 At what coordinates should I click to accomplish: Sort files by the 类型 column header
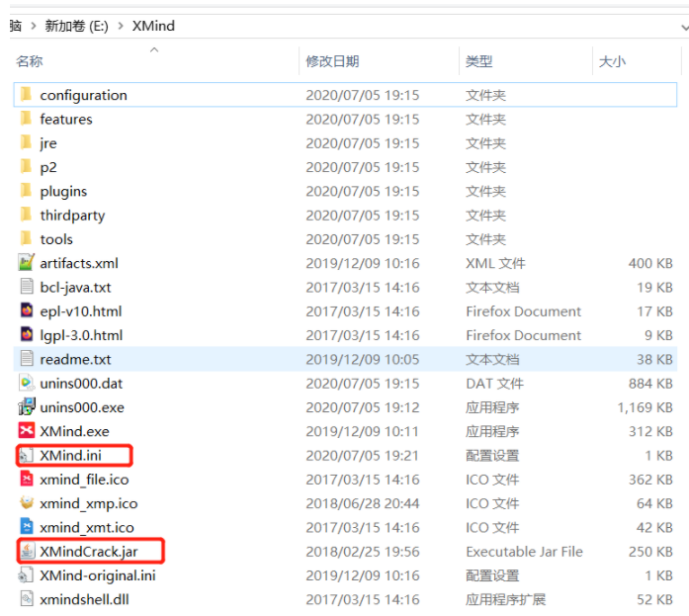click(479, 61)
